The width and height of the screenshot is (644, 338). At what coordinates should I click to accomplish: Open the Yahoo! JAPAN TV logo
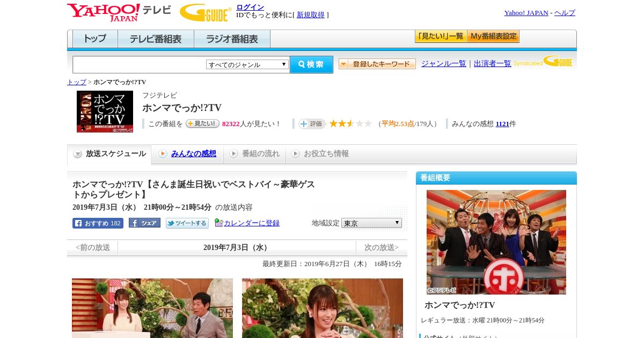coord(119,12)
